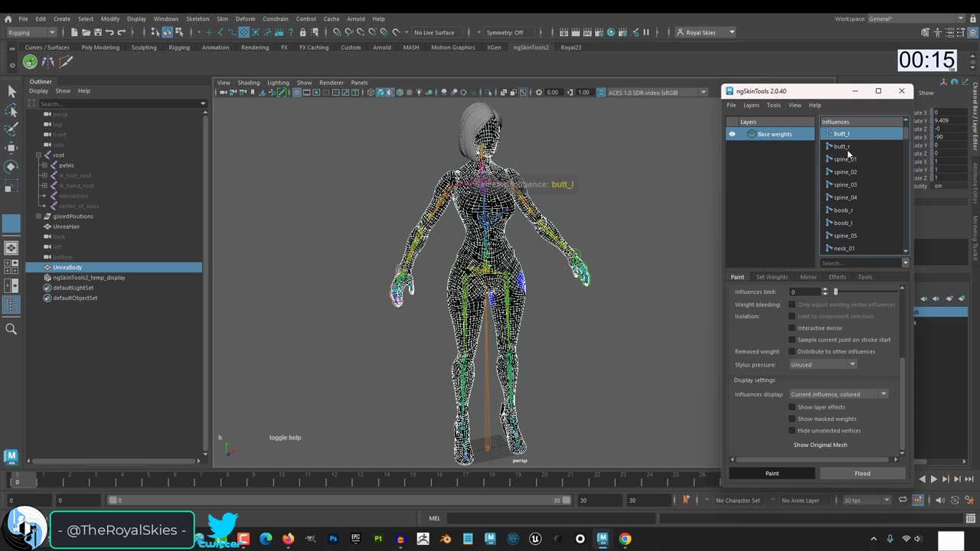Open the Influences display dropdown
This screenshot has height=551, width=980.
pos(838,394)
